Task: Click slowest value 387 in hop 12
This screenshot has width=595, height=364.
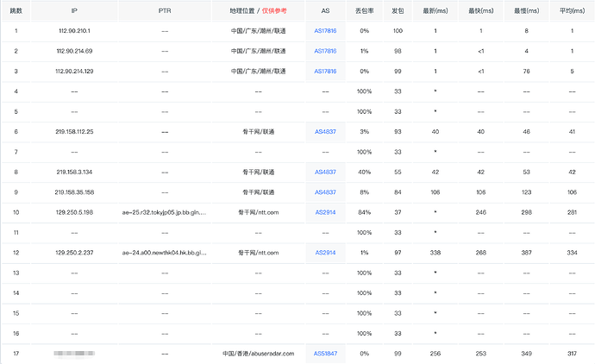Action: 526,253
